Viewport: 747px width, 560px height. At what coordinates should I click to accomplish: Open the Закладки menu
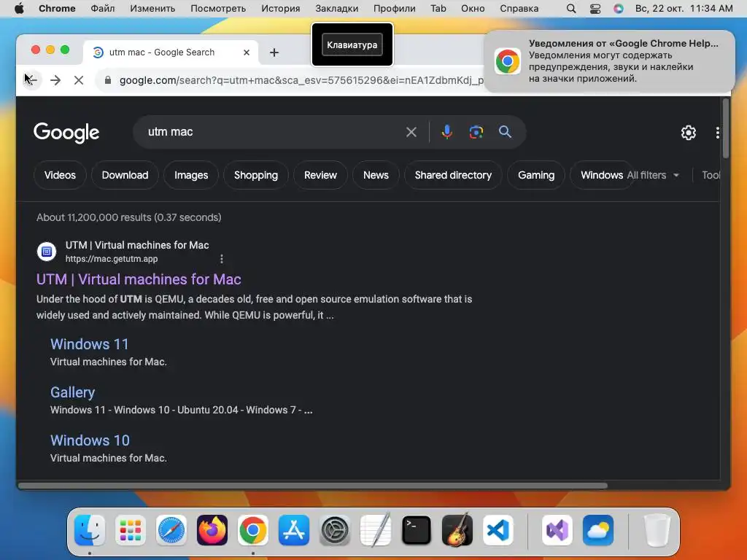pos(337,9)
